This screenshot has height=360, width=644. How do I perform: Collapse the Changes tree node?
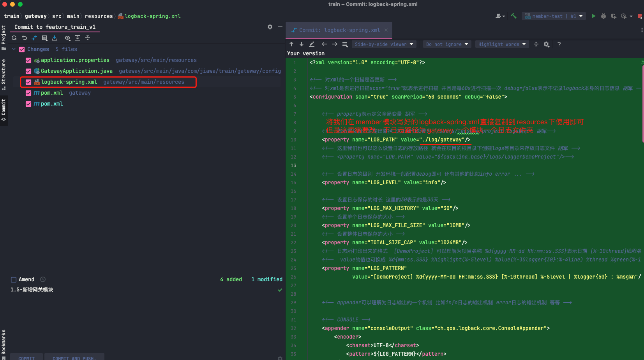14,49
